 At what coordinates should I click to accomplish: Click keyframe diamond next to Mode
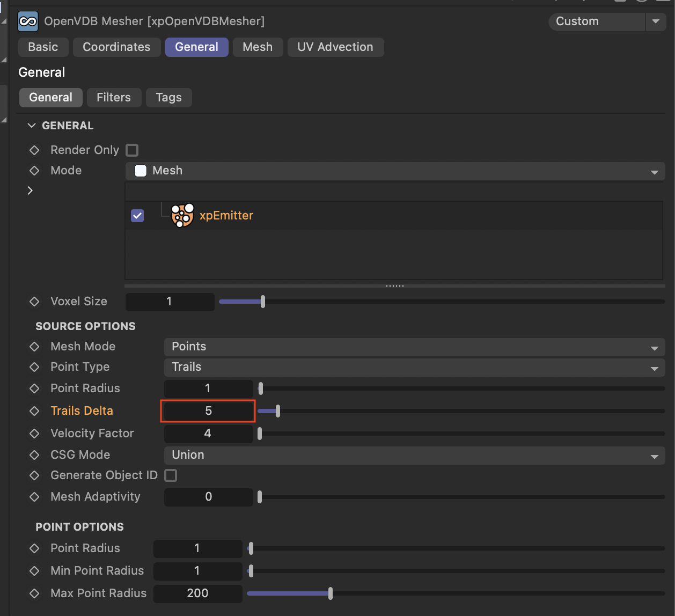34,171
